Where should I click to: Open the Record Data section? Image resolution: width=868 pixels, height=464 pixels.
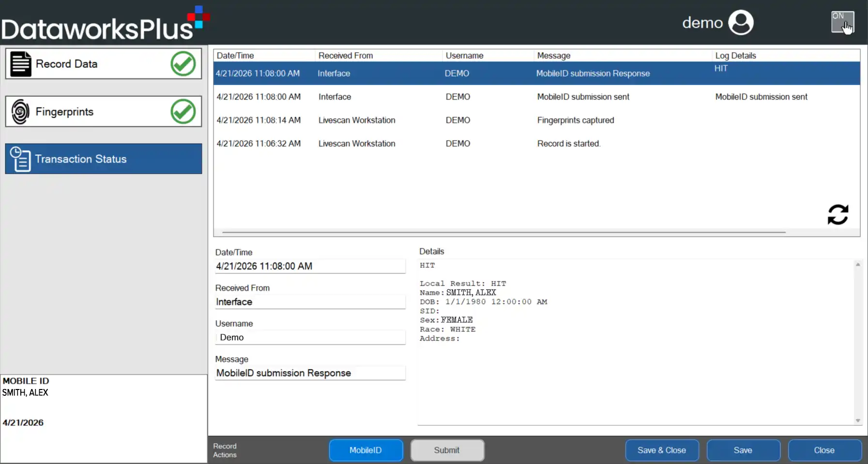pyautogui.click(x=104, y=63)
